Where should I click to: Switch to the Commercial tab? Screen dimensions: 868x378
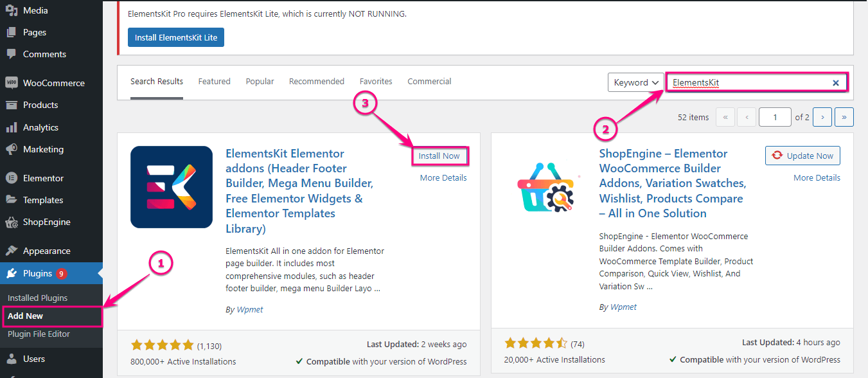[429, 82]
